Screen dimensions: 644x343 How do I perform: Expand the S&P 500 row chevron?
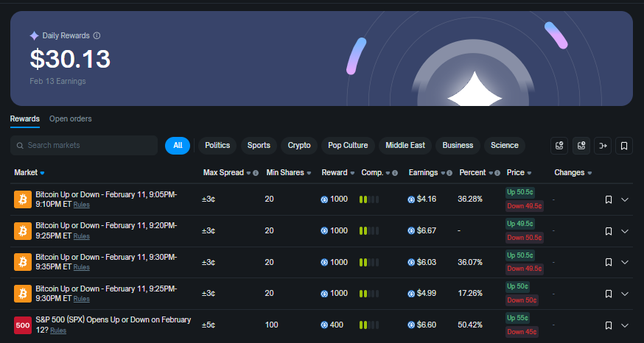(x=625, y=325)
